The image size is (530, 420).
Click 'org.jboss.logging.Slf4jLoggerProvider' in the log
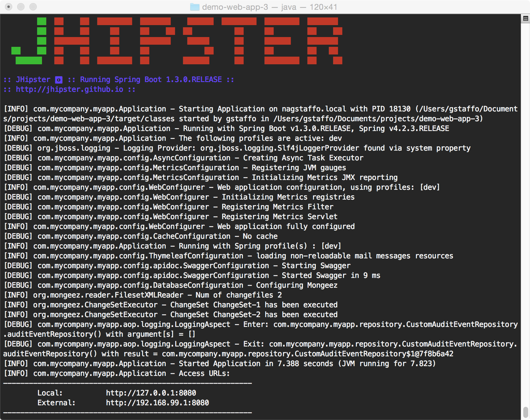tap(280, 148)
